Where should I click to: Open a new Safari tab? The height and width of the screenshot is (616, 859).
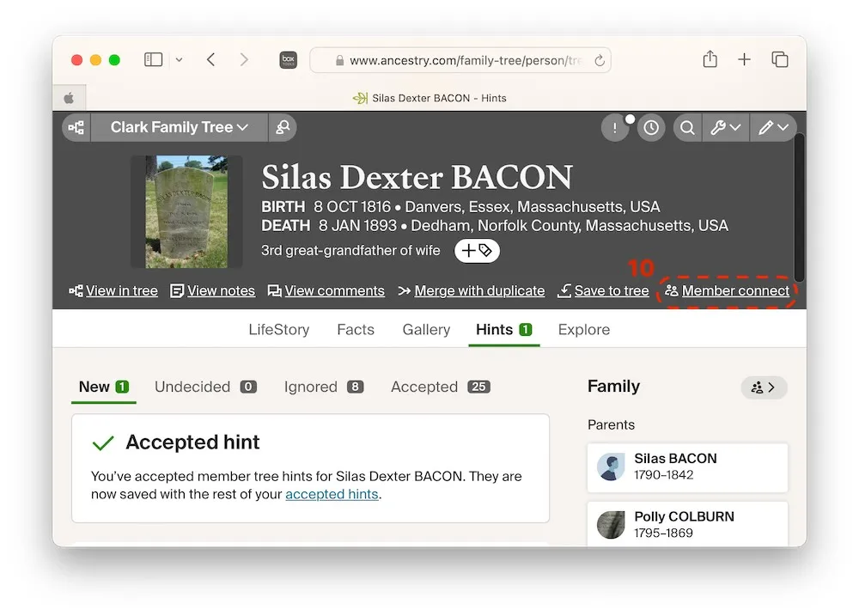tap(744, 60)
